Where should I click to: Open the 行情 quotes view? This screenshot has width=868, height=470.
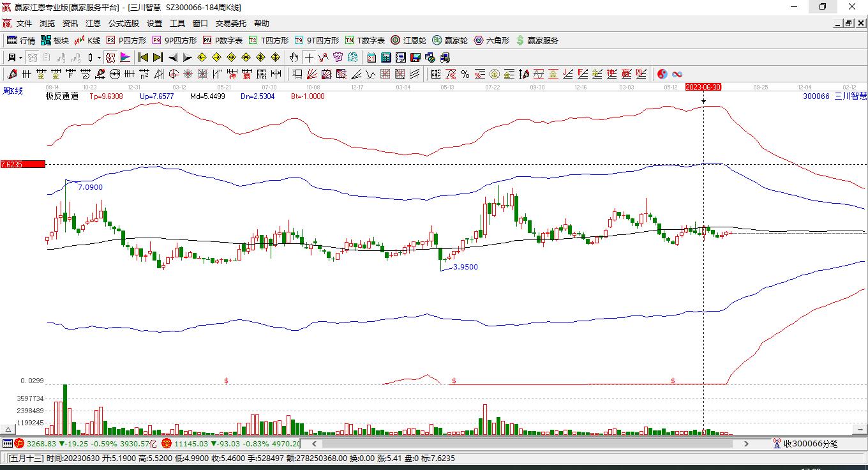point(21,40)
